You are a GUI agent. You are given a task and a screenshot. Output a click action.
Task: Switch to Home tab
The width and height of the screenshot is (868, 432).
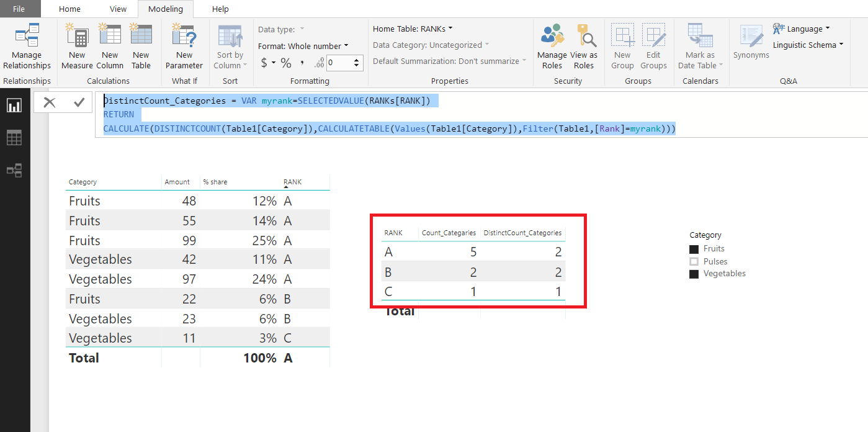point(69,9)
